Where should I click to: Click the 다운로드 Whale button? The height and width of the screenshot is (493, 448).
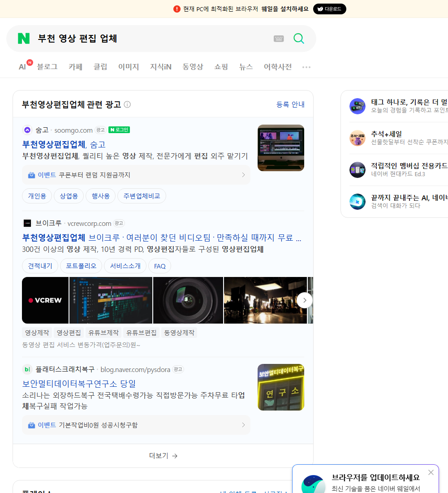329,9
